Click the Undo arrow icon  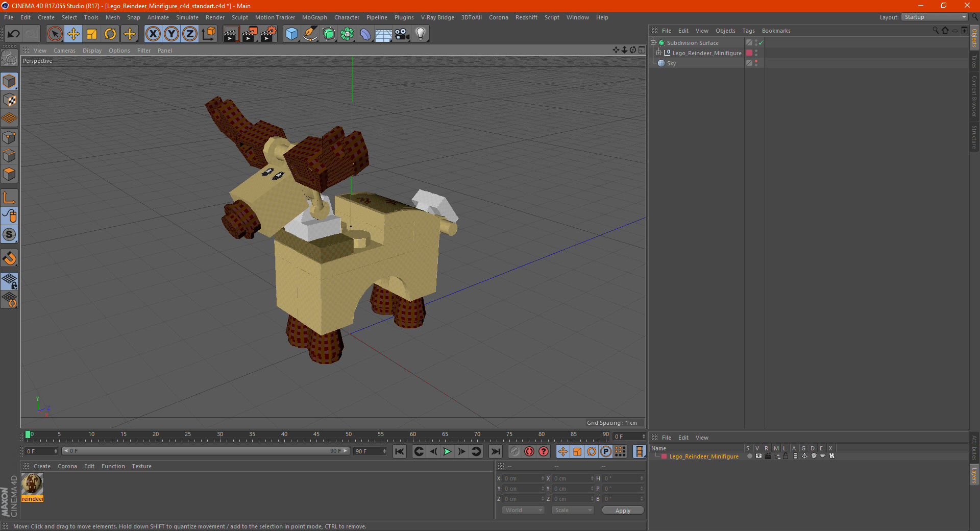13,34
